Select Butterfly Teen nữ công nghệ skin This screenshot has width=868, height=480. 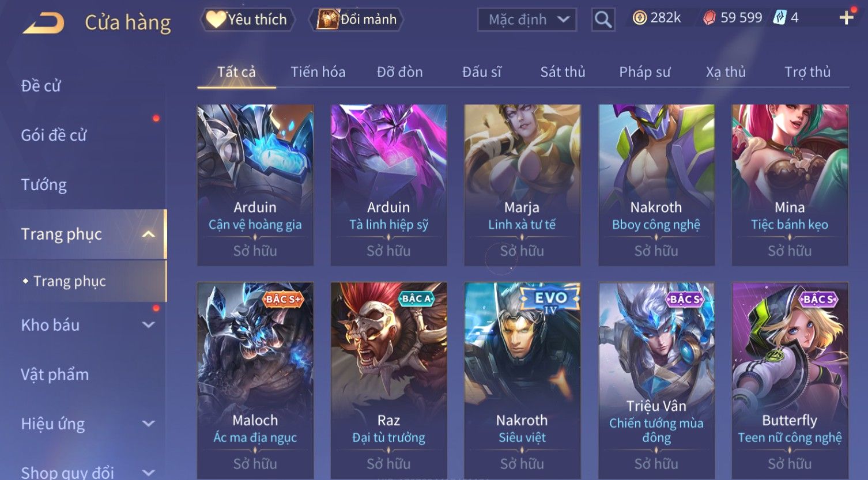coord(790,380)
